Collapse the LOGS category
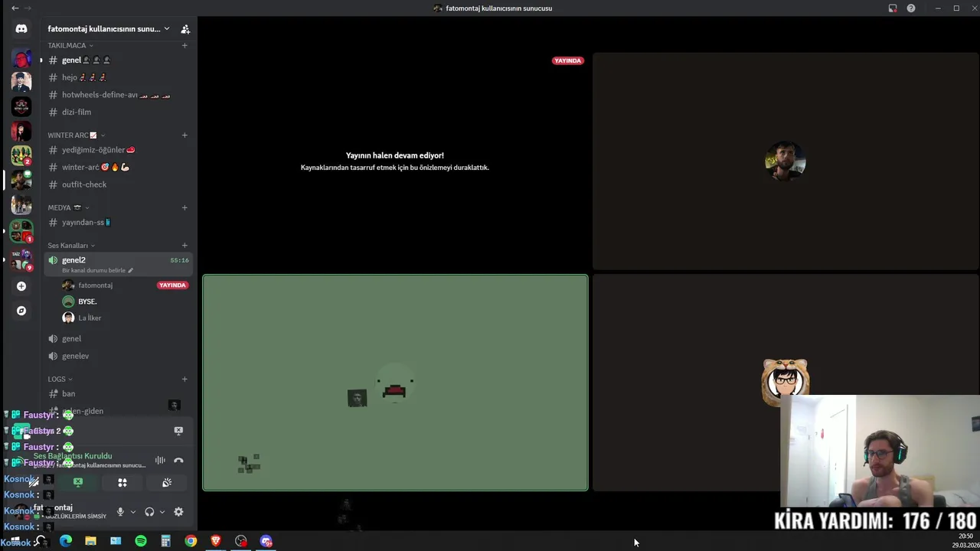This screenshot has height=551, width=980. coord(60,379)
